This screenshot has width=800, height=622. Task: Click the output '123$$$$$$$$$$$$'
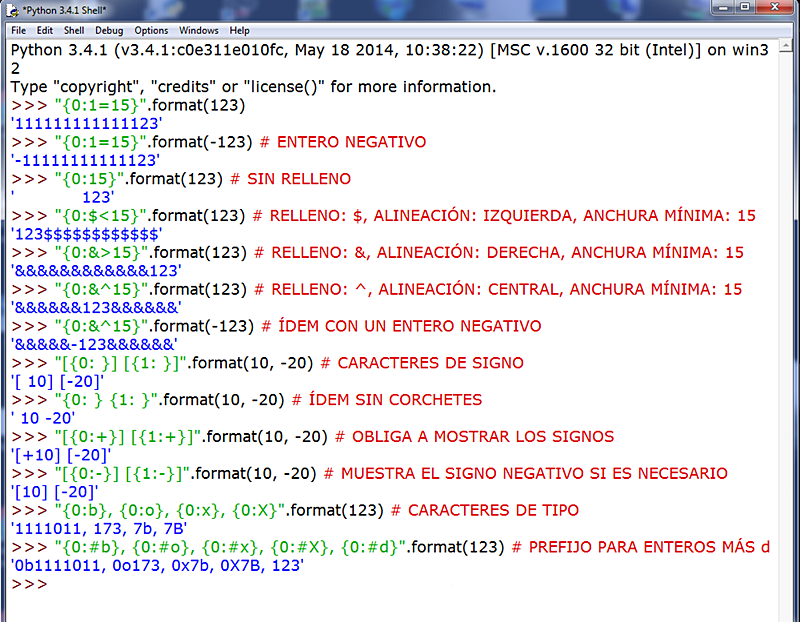point(80,233)
